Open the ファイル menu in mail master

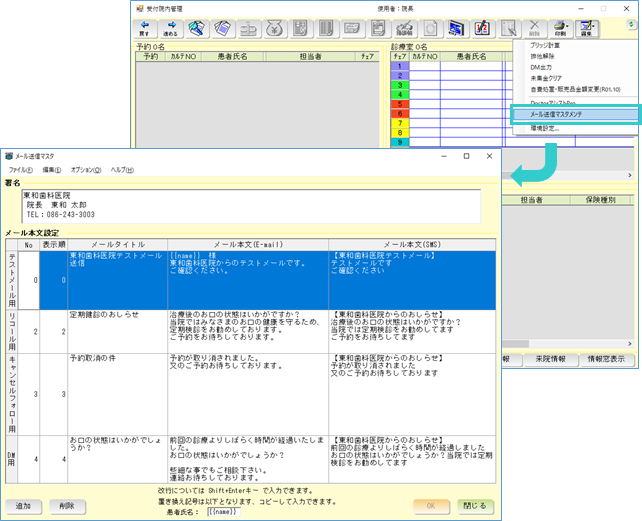point(21,170)
